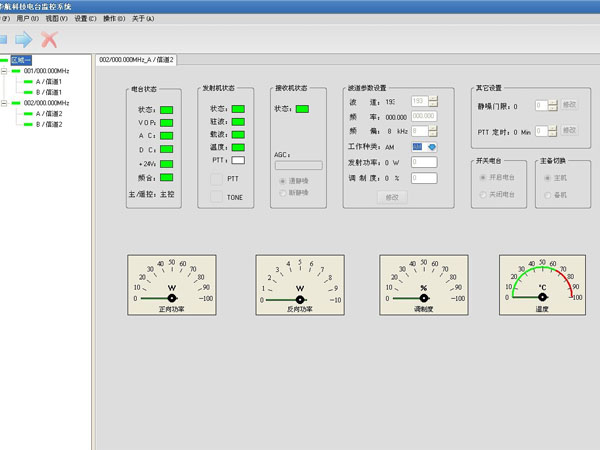Toggle the PTT checkbox button
This screenshot has height=450, width=600.
217,178
